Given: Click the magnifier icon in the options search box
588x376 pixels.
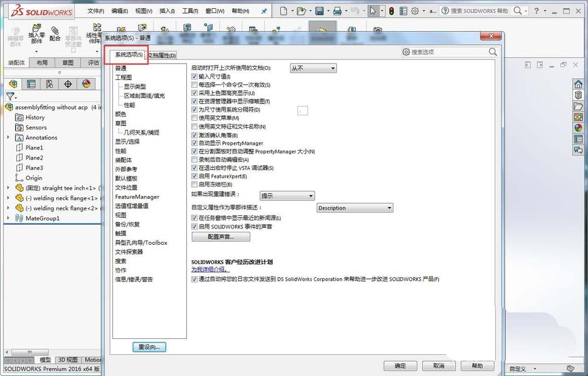Looking at the screenshot, I should [x=493, y=52].
